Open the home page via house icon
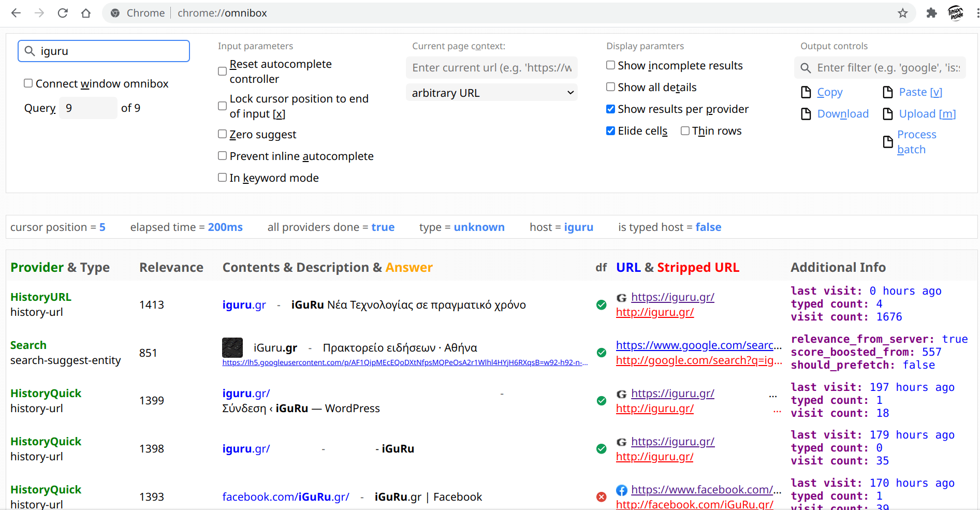Viewport: 980px width, 510px height. (86, 13)
